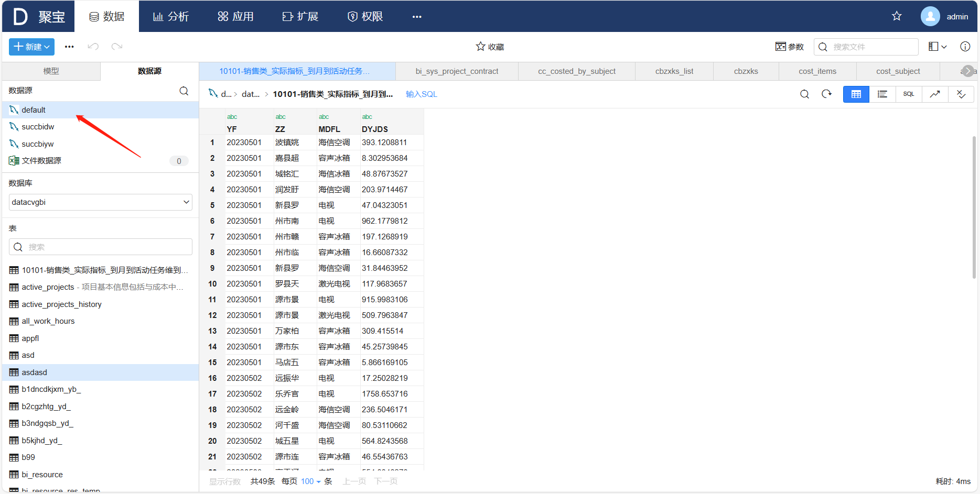
Task: Switch to cc_costed_by_subject tab
Action: [x=577, y=71]
